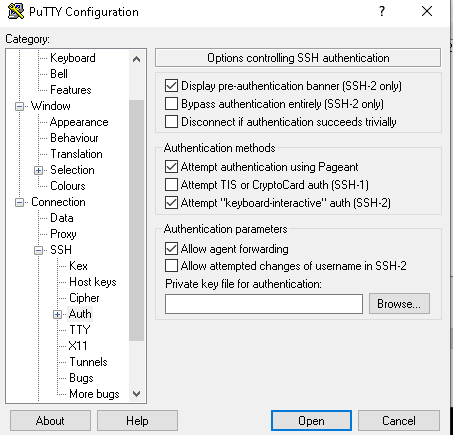
Task: Select Tunnels in category tree
Action: (x=88, y=362)
